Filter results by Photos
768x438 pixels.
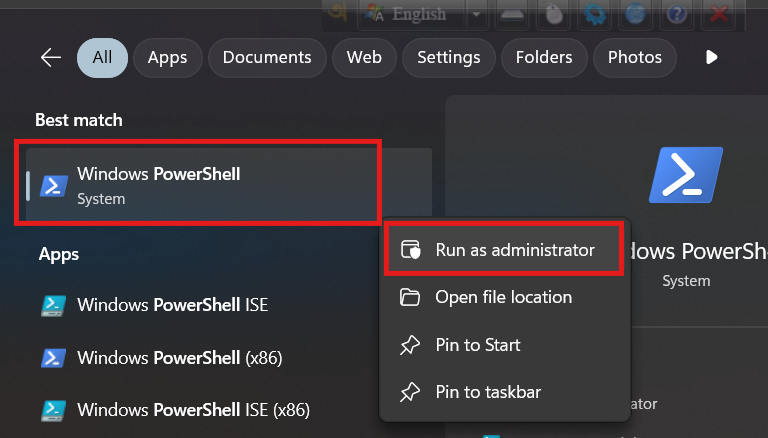point(634,58)
